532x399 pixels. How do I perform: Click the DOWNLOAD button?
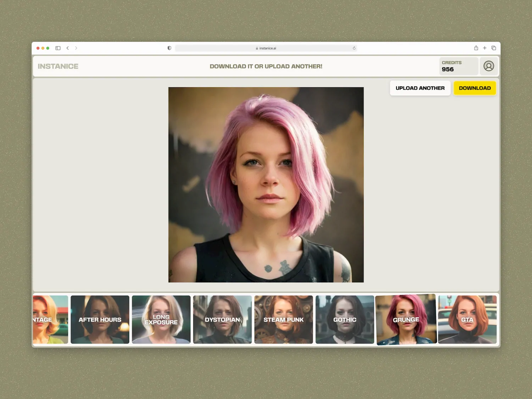[475, 88]
